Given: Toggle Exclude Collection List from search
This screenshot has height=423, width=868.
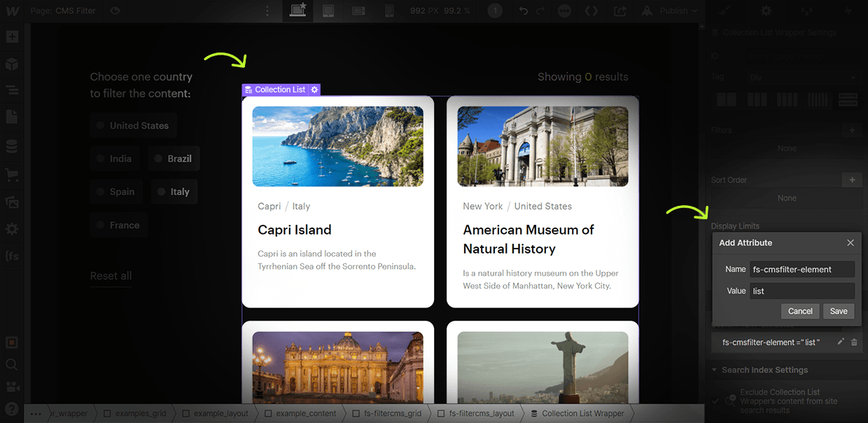Looking at the screenshot, I should click(715, 401).
